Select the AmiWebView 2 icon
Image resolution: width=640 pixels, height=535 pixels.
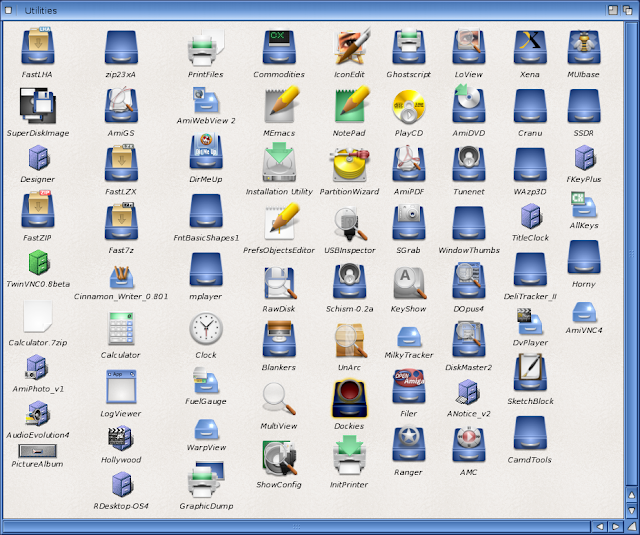(x=206, y=100)
